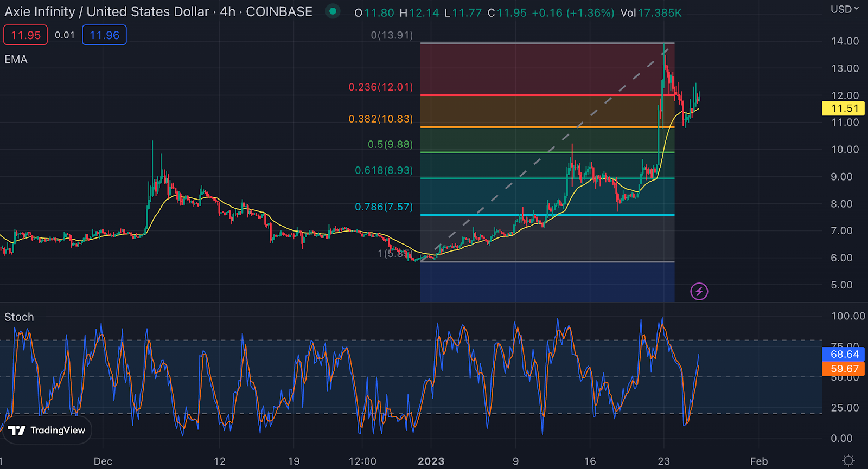
Task: Click the 23 date on time axis
Action: pos(664,461)
